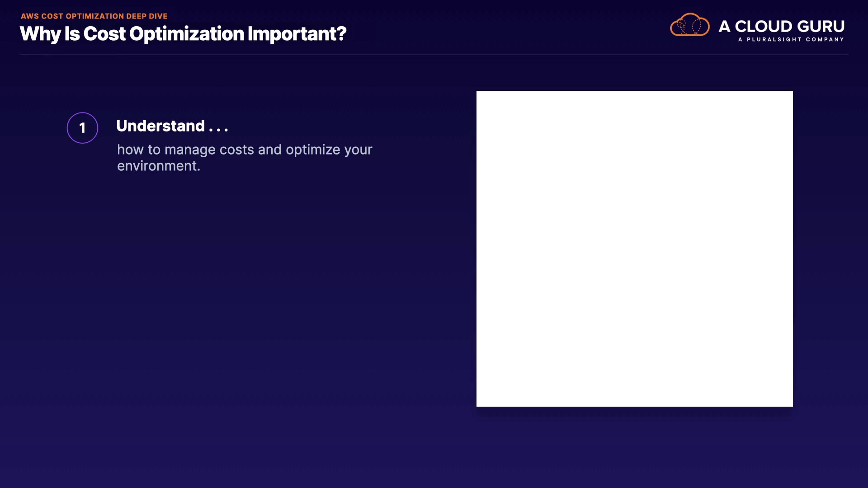The height and width of the screenshot is (488, 868).
Task: Click the orange cloud logo icon
Action: (689, 25)
